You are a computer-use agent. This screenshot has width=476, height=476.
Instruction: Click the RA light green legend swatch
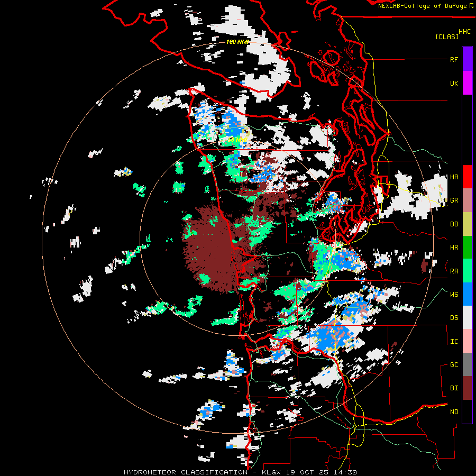(x=467, y=271)
